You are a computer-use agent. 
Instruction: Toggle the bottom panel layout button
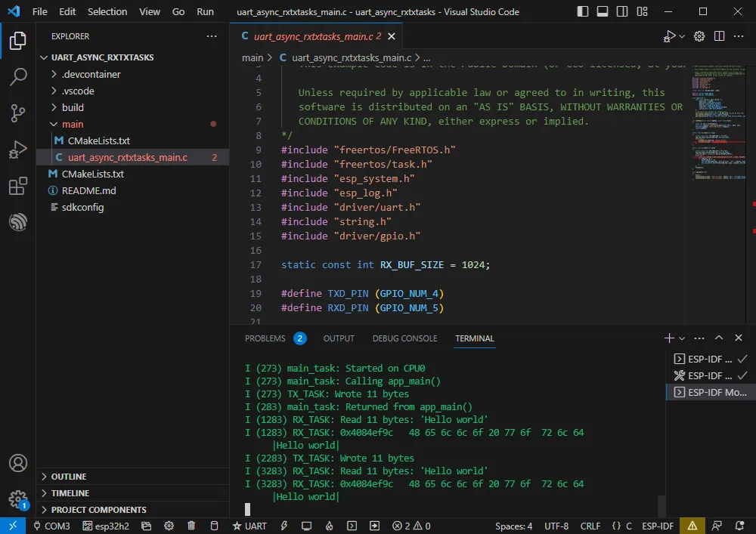(x=602, y=12)
